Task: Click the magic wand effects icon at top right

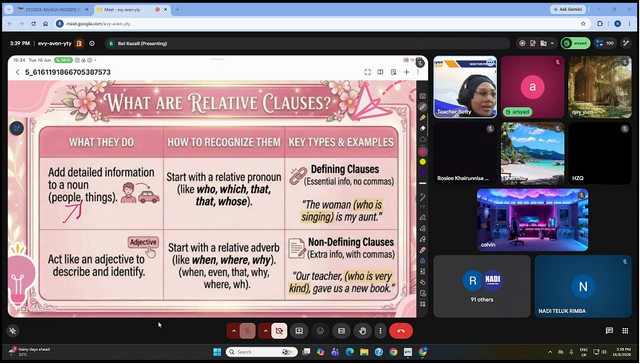Action: [x=626, y=43]
